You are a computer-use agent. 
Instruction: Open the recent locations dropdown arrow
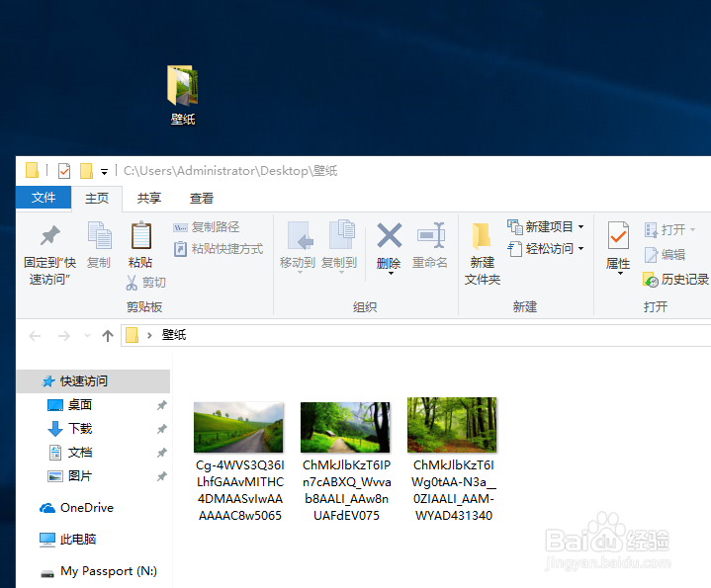click(87, 336)
